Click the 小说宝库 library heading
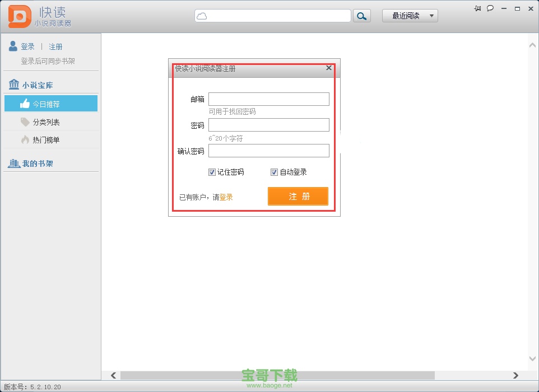 [x=38, y=85]
